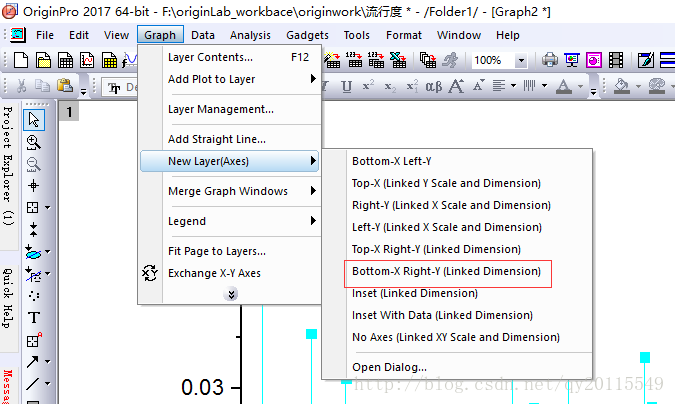This screenshot has width=675, height=404.
Task: Click the New Function plot icon
Action: (x=129, y=60)
